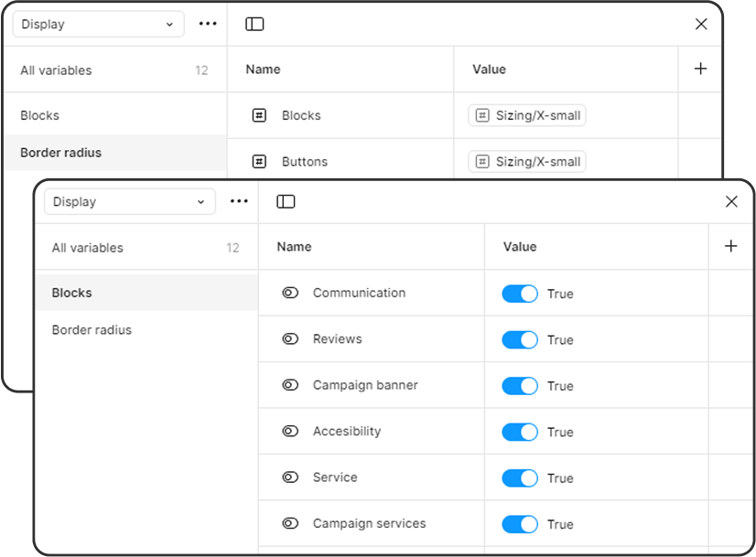Open three-dots menu in front panel
The height and width of the screenshot is (557, 756).
[239, 201]
